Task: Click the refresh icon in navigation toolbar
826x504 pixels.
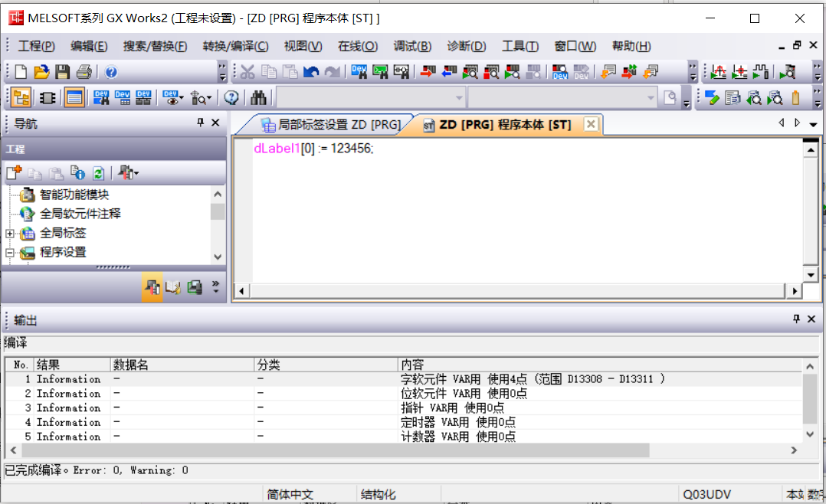Action: click(x=98, y=173)
